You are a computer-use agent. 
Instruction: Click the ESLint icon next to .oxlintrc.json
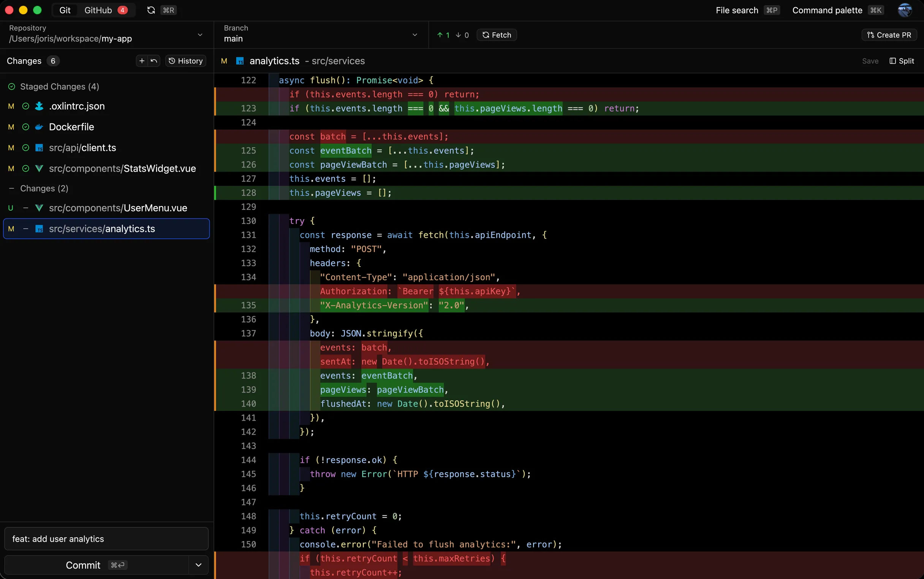coord(39,106)
